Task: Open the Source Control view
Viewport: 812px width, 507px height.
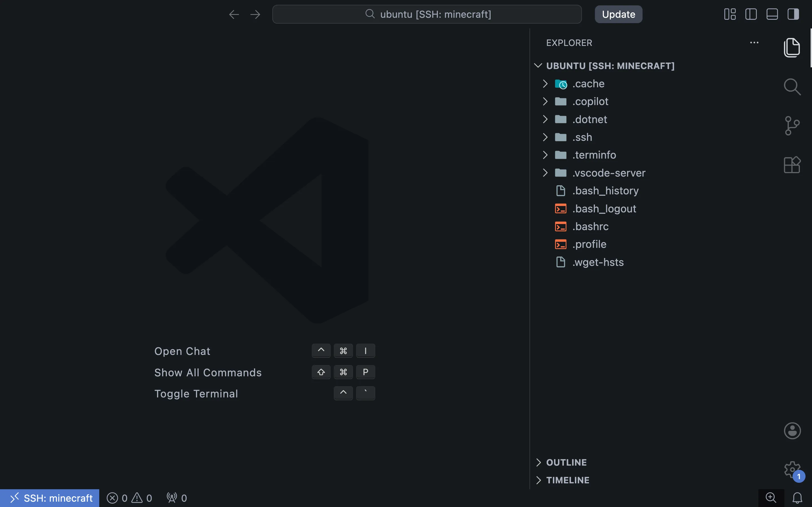Action: [x=792, y=125]
